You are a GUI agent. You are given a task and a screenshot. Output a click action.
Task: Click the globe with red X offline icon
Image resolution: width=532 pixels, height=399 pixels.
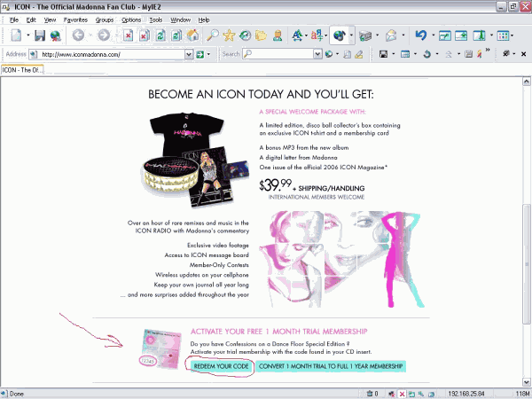55,35
